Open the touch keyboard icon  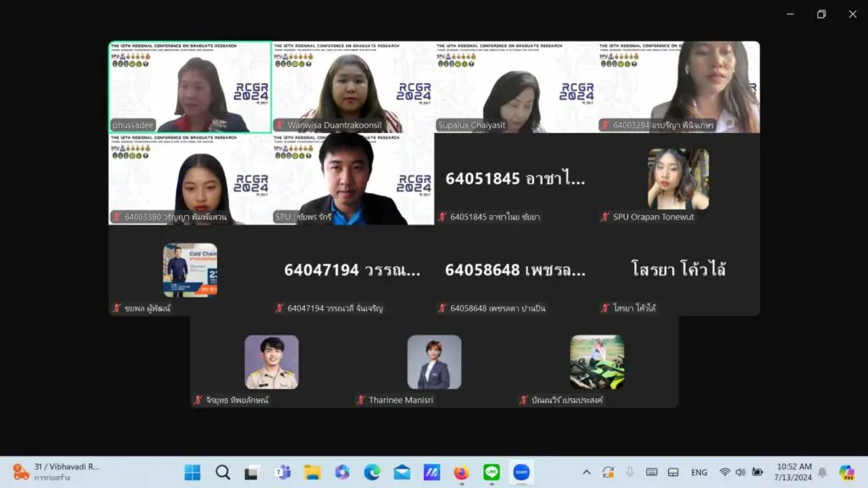(x=652, y=472)
